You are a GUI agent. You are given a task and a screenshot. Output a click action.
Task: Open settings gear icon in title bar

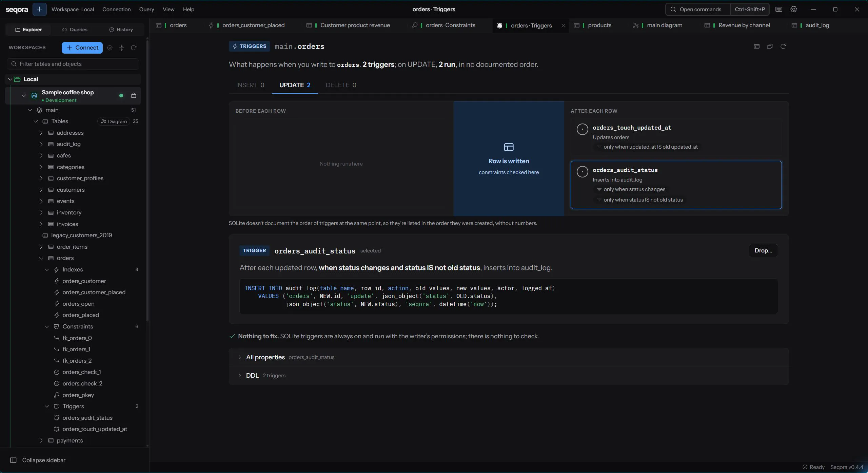tap(794, 9)
